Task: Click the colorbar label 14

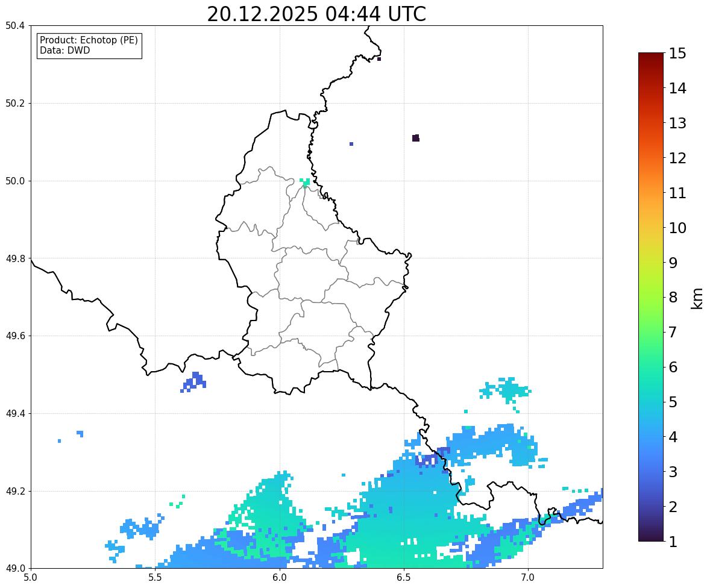Action: 677,89
